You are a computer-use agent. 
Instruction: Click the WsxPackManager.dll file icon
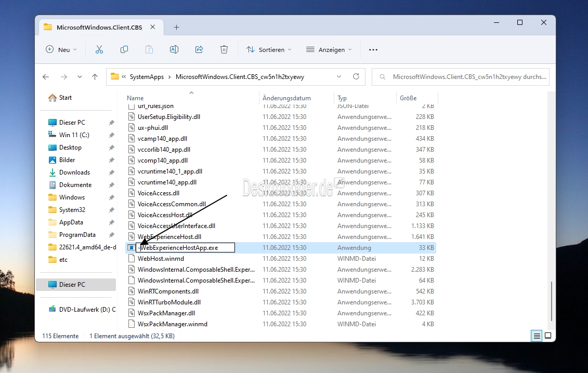131,313
